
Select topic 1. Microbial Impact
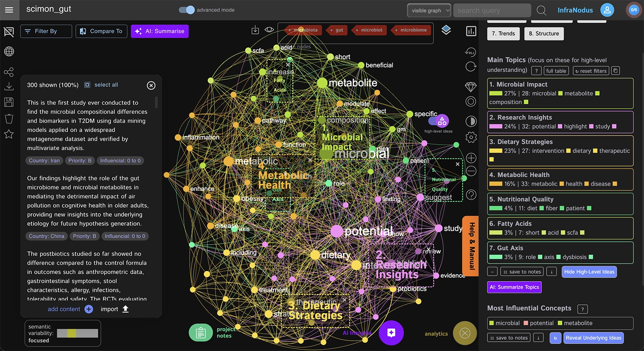(560, 93)
